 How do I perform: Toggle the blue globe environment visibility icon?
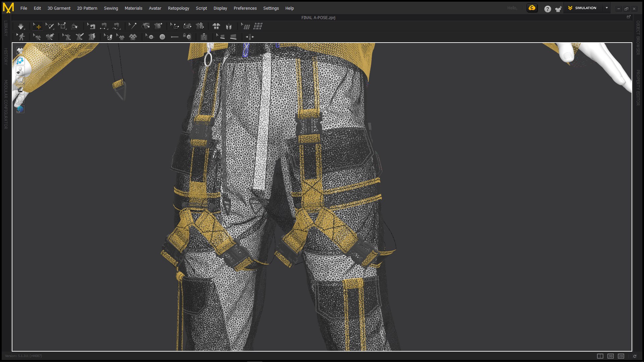[x=20, y=109]
